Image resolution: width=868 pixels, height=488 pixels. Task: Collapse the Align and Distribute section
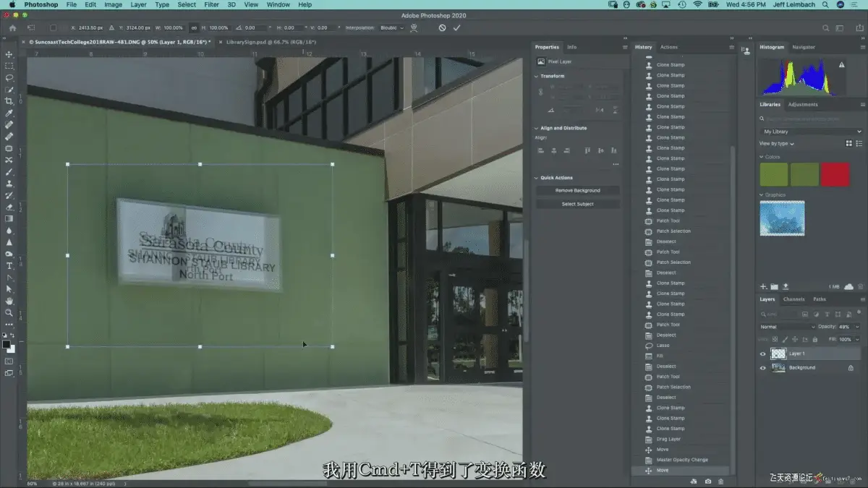tap(537, 128)
